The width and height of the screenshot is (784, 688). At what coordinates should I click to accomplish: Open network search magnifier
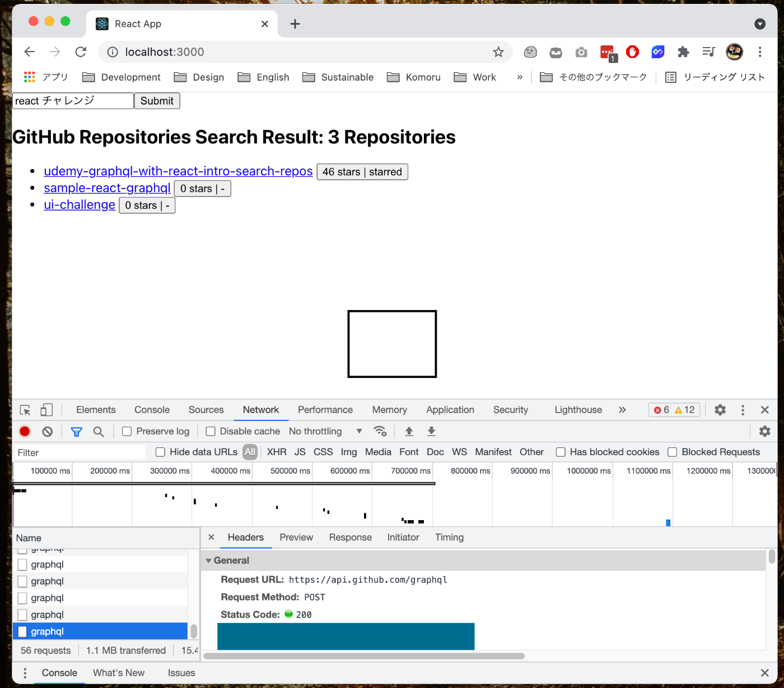(x=99, y=432)
